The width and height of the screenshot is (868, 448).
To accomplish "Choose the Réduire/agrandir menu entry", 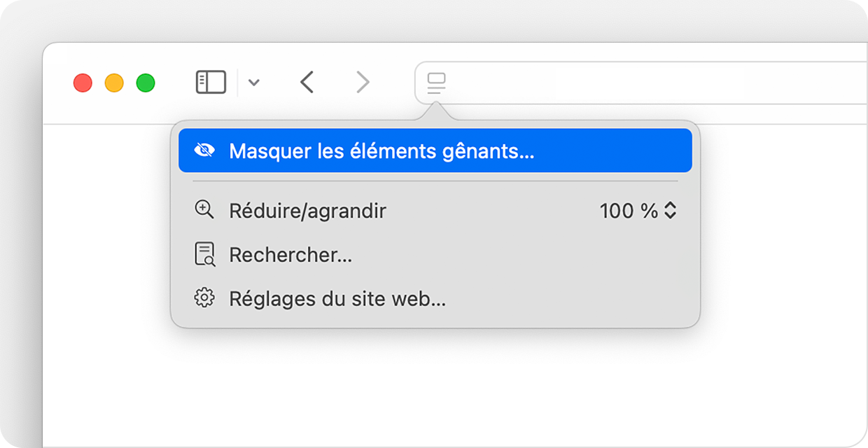I will (x=307, y=211).
